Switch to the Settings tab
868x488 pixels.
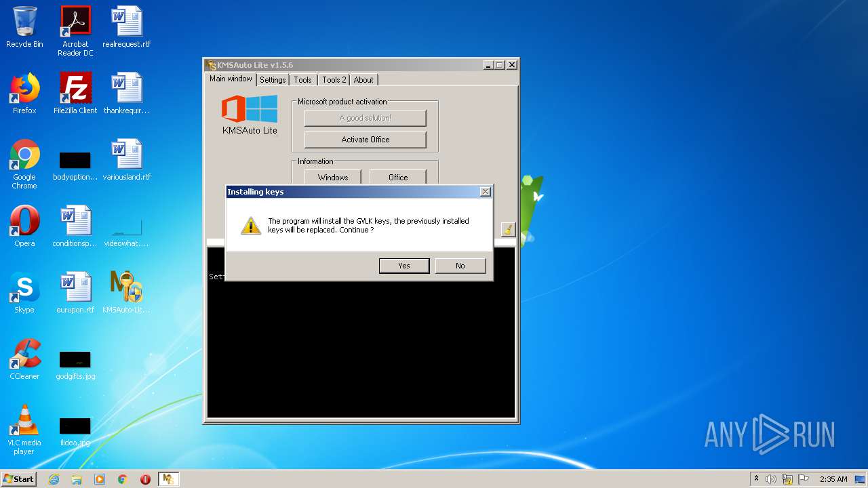pyautogui.click(x=273, y=80)
